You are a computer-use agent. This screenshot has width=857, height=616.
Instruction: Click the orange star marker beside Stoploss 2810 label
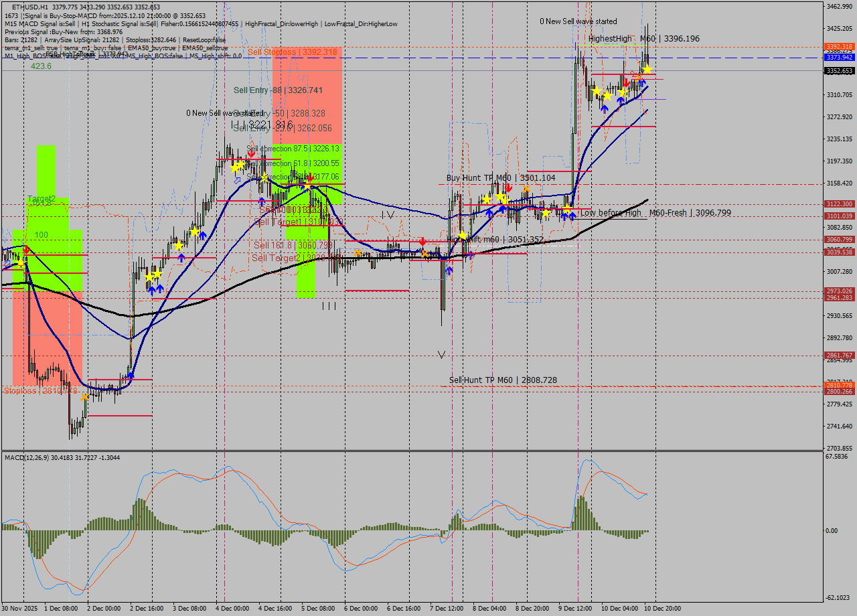click(x=85, y=397)
